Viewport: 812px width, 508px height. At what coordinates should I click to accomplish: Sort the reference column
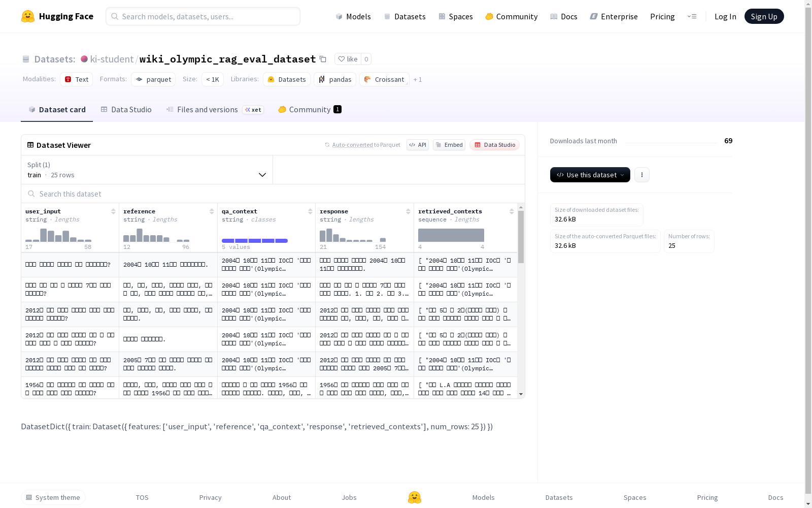(x=212, y=211)
